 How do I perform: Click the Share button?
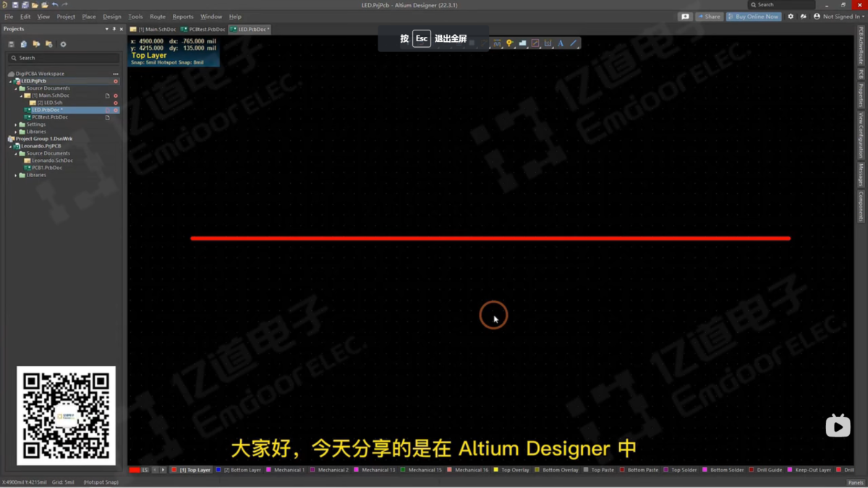click(709, 16)
